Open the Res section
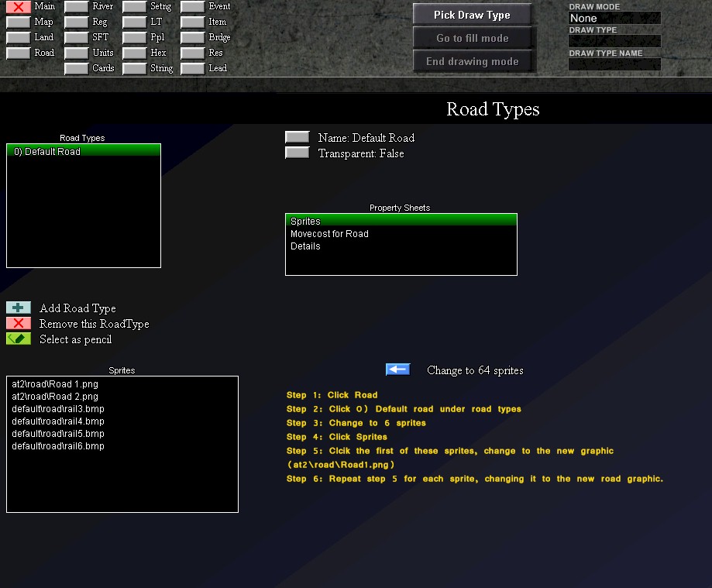 coord(193,53)
